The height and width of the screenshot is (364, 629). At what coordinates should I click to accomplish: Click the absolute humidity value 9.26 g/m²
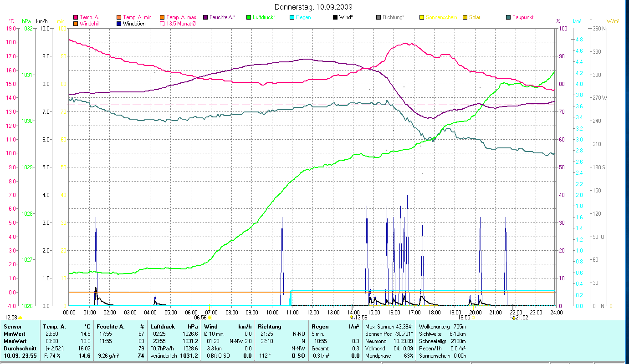coord(109,356)
